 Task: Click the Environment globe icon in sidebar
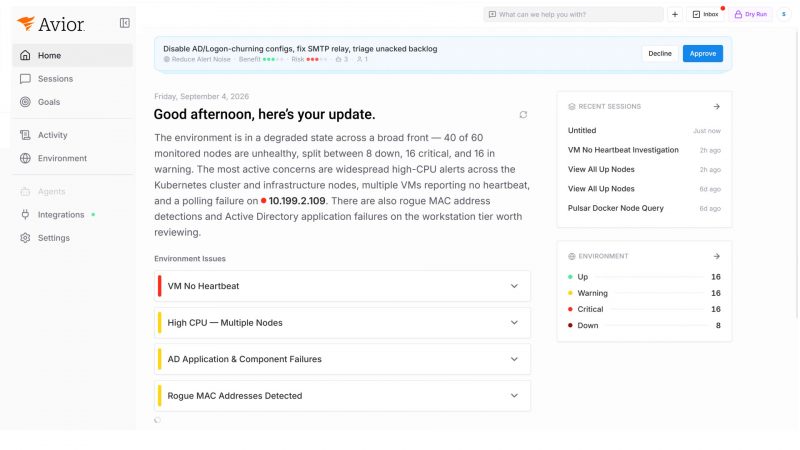pos(25,158)
